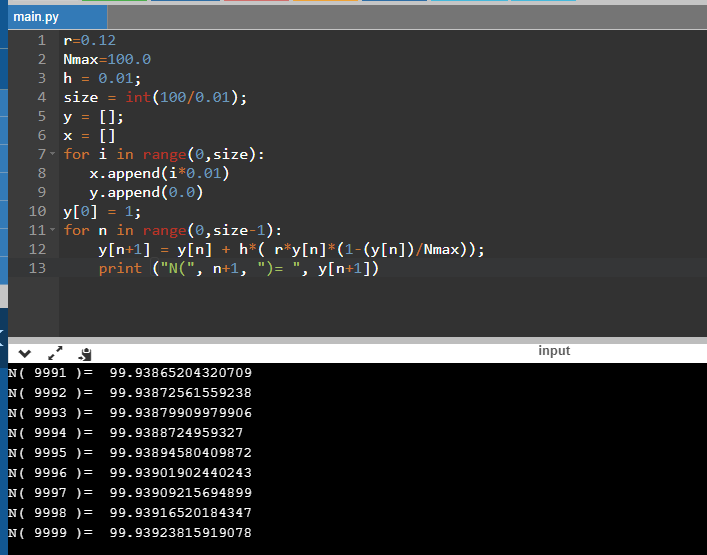Image resolution: width=707 pixels, height=555 pixels.
Task: Click the x.append(i*0.01) line
Action: (159, 173)
